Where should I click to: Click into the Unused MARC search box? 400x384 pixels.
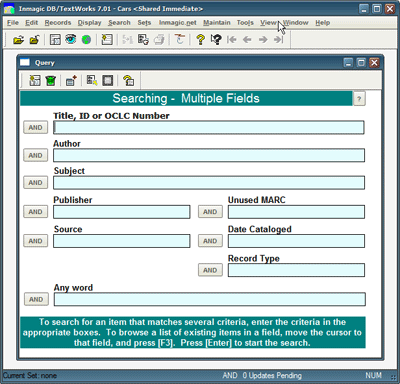click(296, 212)
